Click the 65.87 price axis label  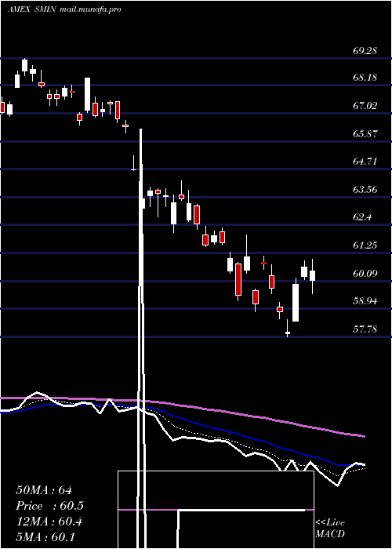click(365, 134)
